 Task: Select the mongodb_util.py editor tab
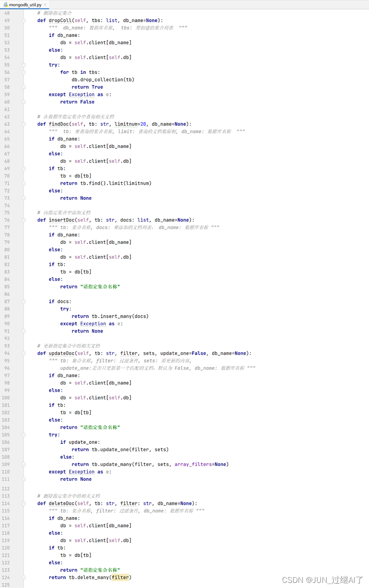point(25,4)
